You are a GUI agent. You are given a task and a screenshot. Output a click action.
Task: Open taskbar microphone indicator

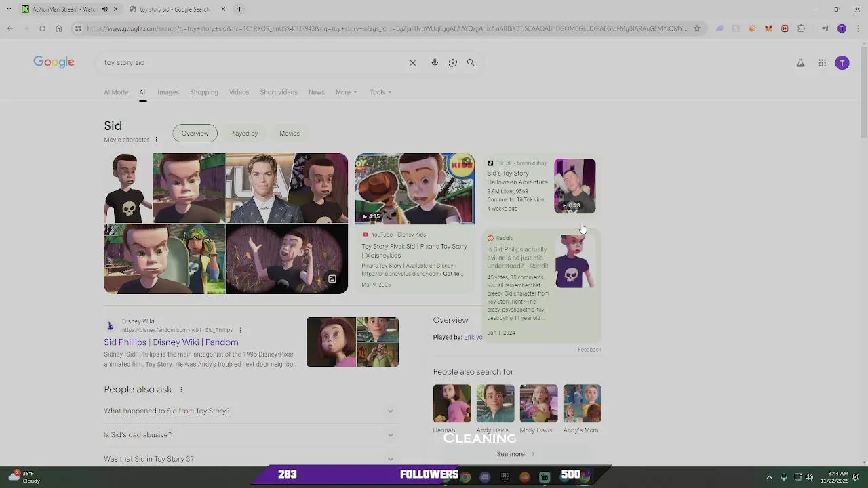[784, 477]
